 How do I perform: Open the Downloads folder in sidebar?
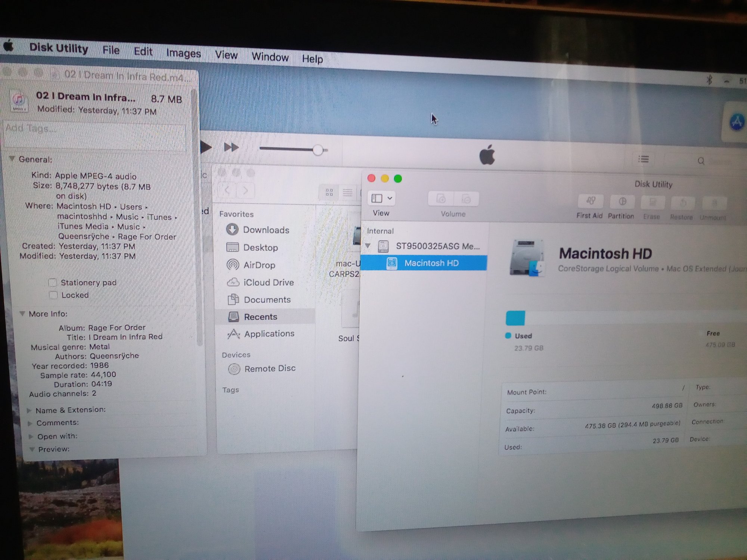coord(266,230)
